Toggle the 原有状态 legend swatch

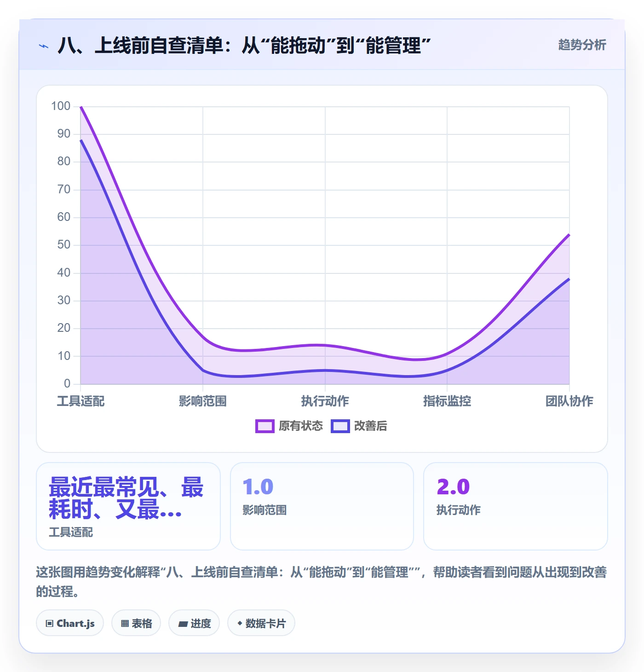[x=264, y=426]
